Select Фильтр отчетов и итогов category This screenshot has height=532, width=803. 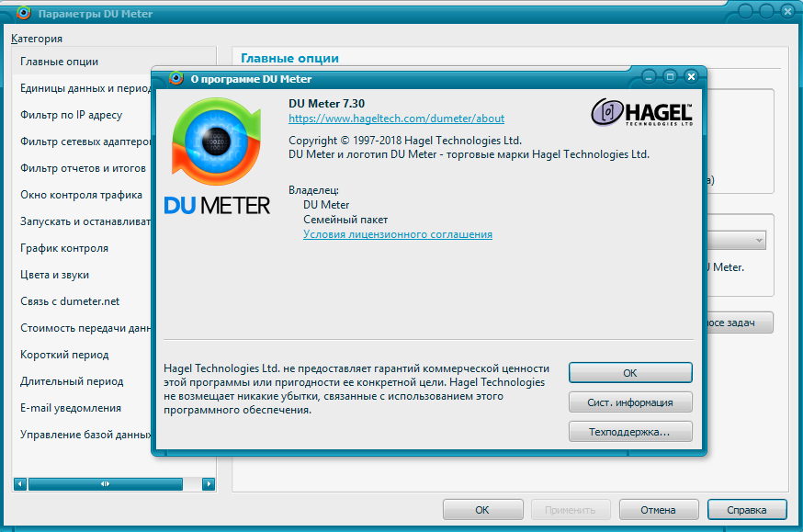point(82,168)
